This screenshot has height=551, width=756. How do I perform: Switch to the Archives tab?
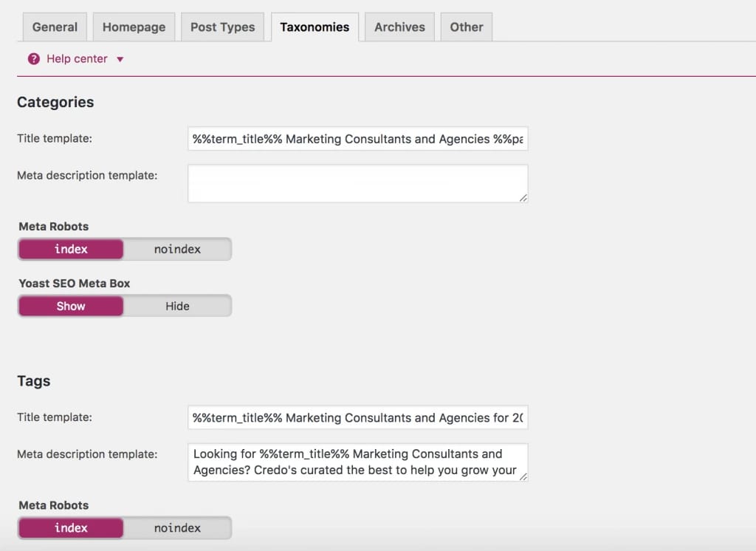[x=399, y=27]
